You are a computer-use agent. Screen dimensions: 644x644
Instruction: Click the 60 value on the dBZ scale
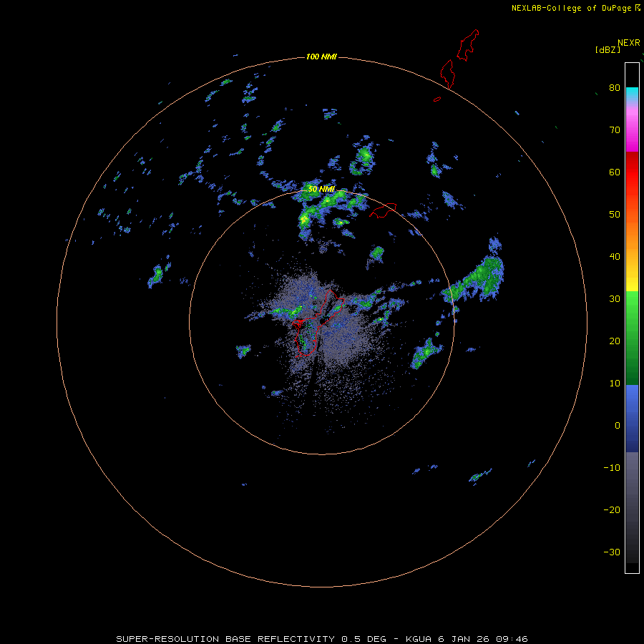pyautogui.click(x=615, y=172)
